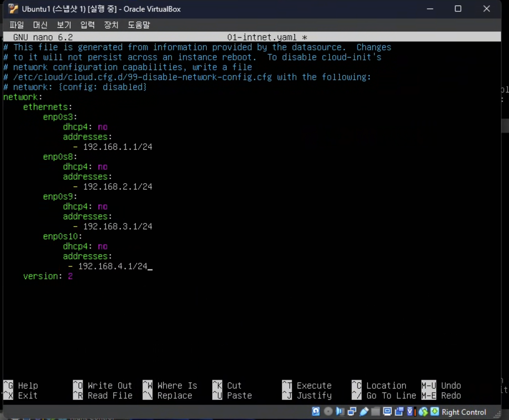The width and height of the screenshot is (509, 420).
Task: Open the 파일 menu
Action: [x=17, y=25]
